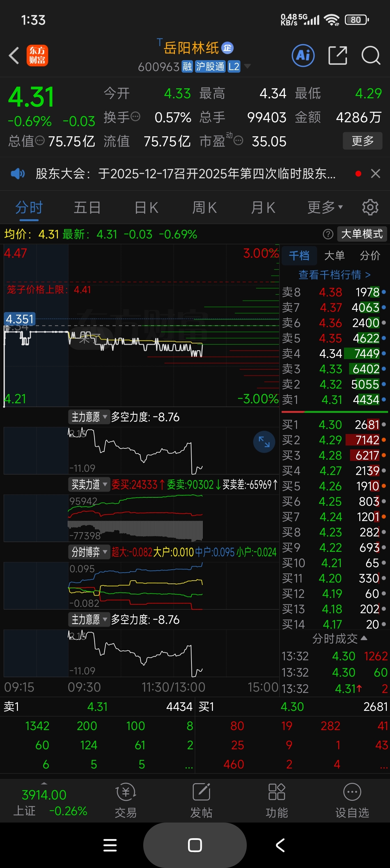This screenshot has width=390, height=868.
Task: Select 大单 tab
Action: (x=334, y=255)
